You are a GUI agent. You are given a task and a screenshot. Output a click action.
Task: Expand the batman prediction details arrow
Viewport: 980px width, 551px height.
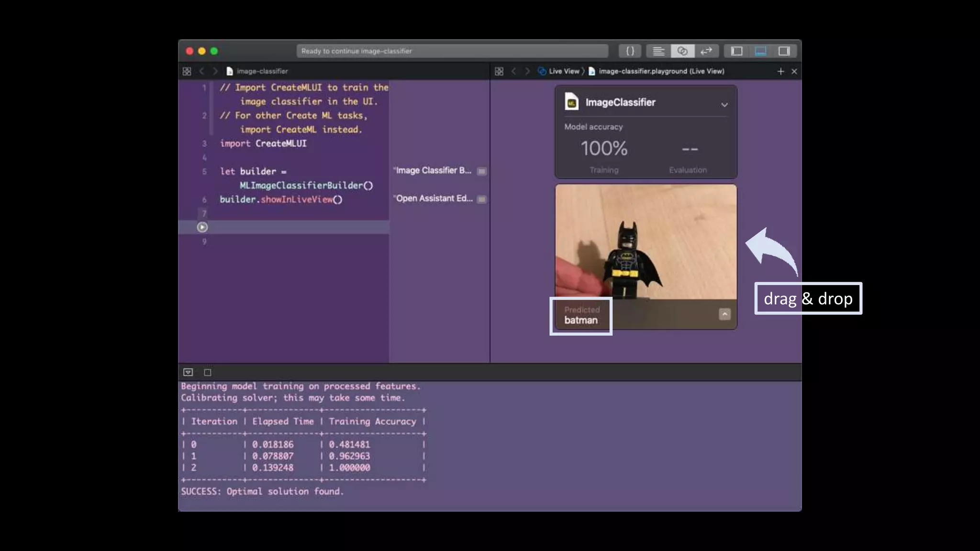pos(724,314)
